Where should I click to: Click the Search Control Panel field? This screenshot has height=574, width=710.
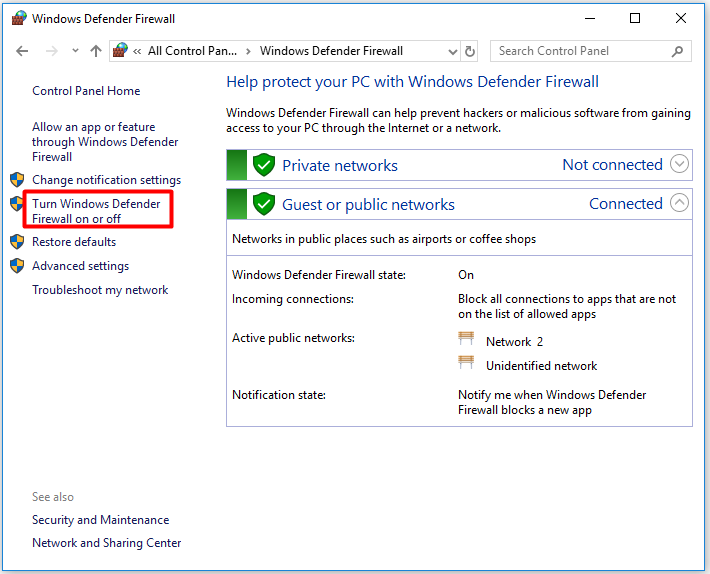(590, 51)
